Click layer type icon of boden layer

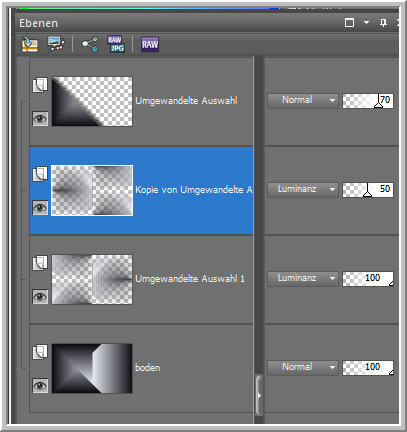pos(40,352)
